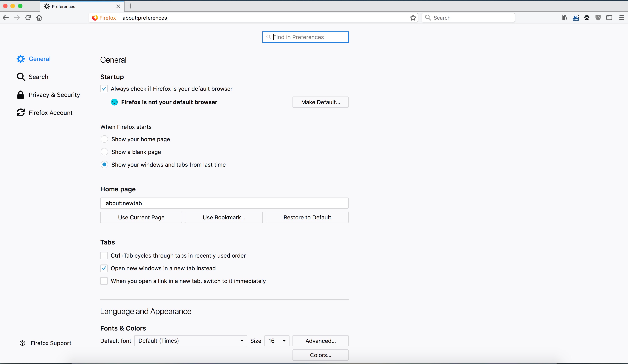This screenshot has width=628, height=364.
Task: Switch to Search preferences category
Action: tap(32, 77)
